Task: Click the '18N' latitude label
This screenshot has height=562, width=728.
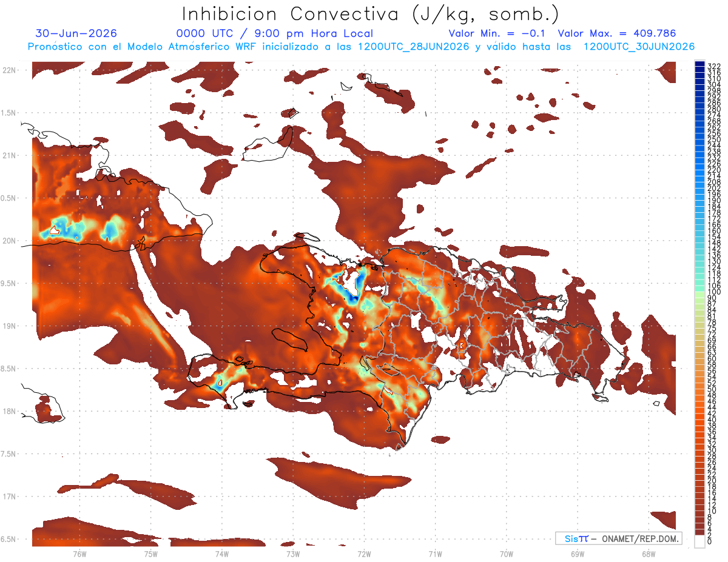Action: click(9, 412)
